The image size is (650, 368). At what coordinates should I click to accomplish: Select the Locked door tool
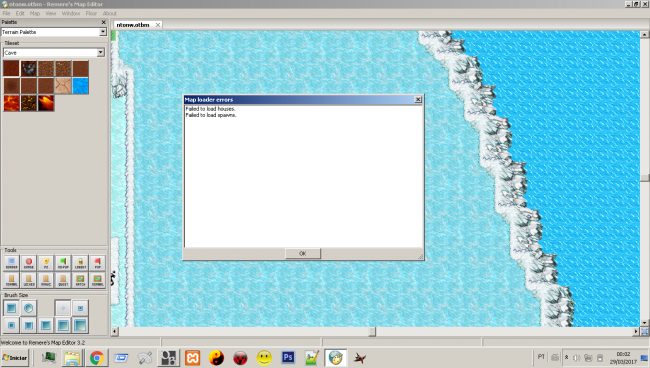point(29,280)
